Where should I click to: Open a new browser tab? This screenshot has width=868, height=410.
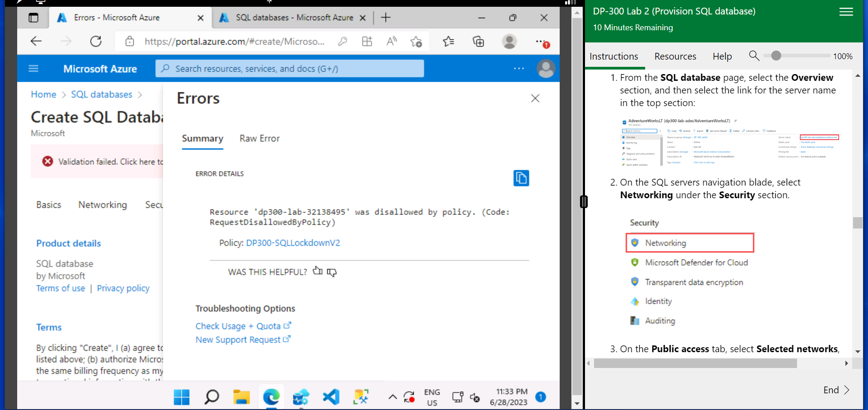386,18
